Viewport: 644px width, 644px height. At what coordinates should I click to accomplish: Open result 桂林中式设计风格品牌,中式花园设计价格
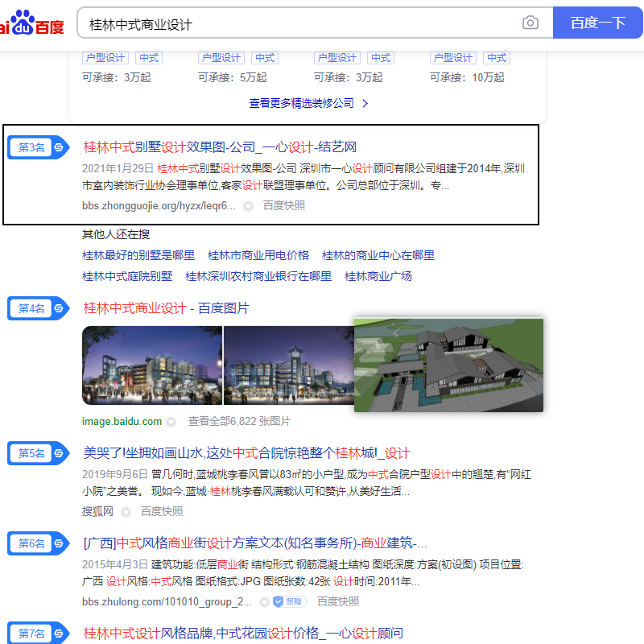243,634
